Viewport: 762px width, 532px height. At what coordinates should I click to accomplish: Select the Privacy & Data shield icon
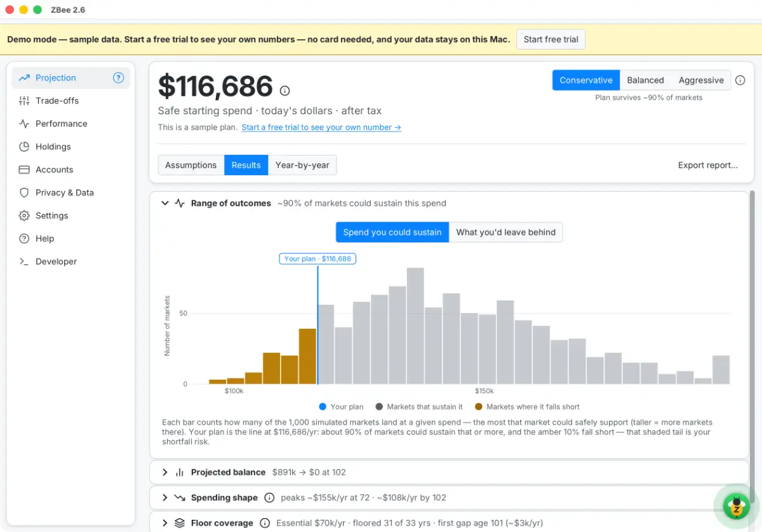pyautogui.click(x=24, y=192)
